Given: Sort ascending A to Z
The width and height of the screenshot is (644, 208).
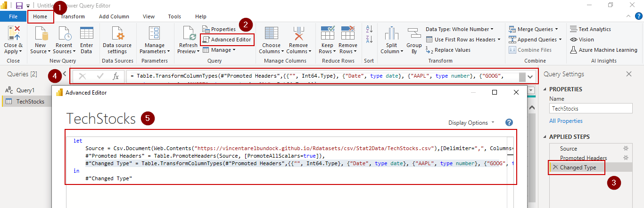Looking at the screenshot, I should [369, 29].
